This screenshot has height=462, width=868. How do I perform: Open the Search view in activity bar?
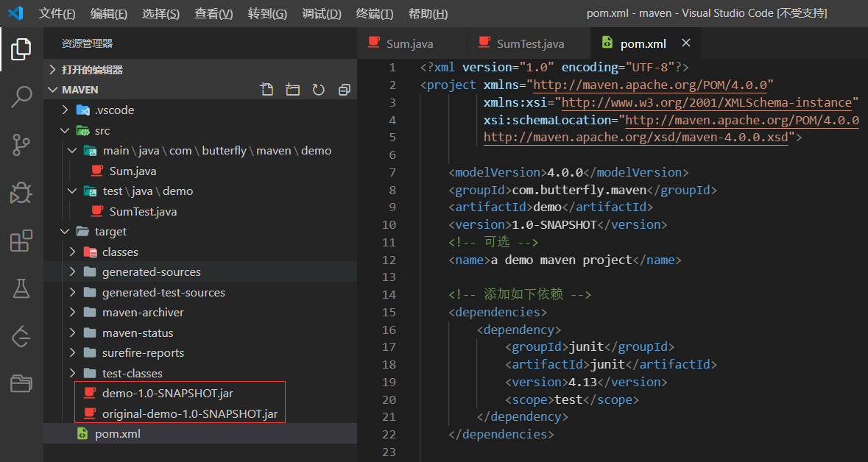[x=21, y=96]
